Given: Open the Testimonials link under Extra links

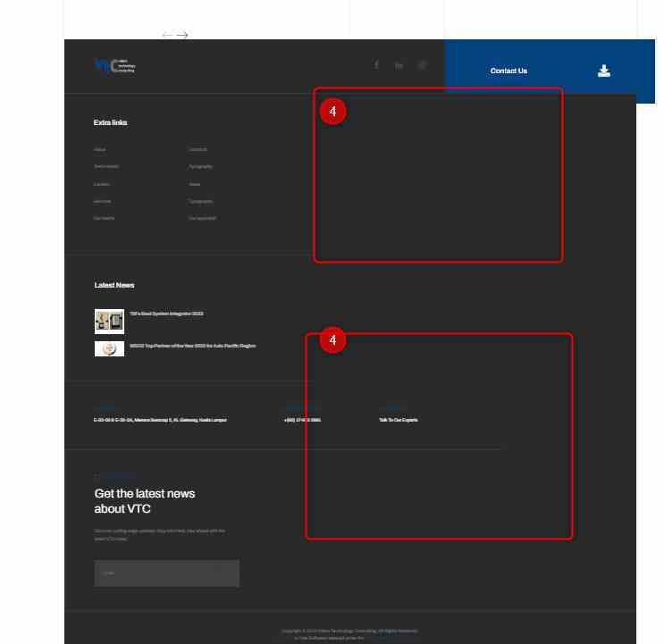Looking at the screenshot, I should 106,167.
